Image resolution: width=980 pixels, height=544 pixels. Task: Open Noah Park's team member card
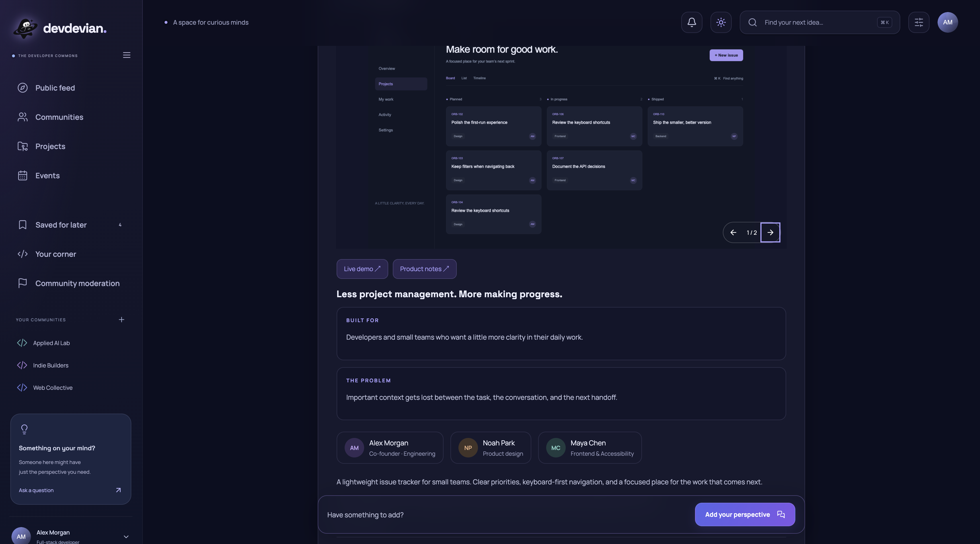491,448
